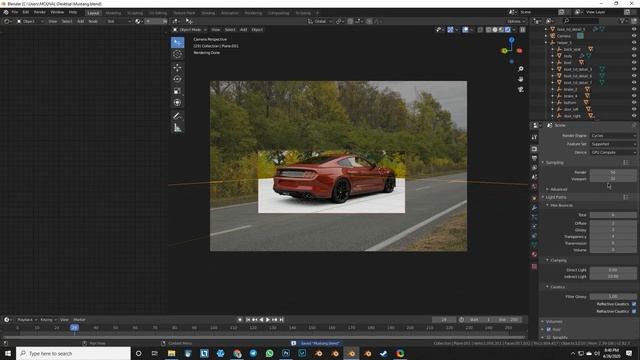
Task: Select the Rotate tool
Action: coord(178,79)
